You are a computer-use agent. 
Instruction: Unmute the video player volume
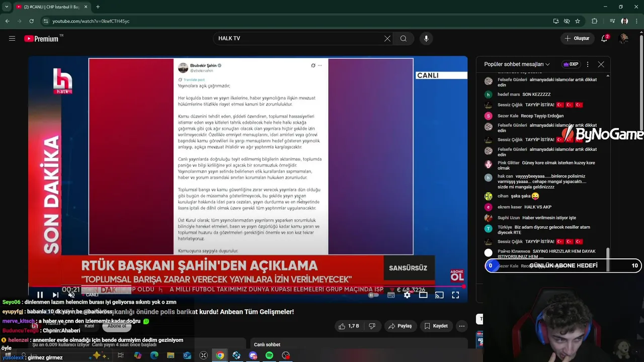(x=71, y=295)
